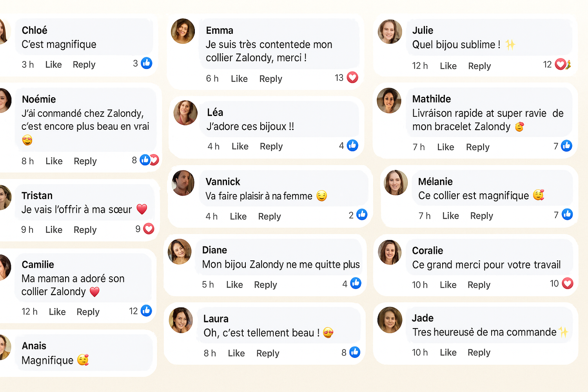Click the thumbs-up reaction on Mathilde's comment
Viewport: 588px width, 392px height.
coord(566,146)
